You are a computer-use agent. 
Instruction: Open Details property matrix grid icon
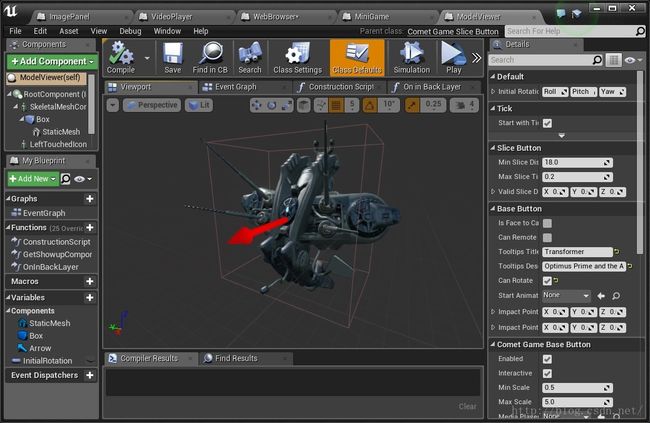click(x=614, y=60)
